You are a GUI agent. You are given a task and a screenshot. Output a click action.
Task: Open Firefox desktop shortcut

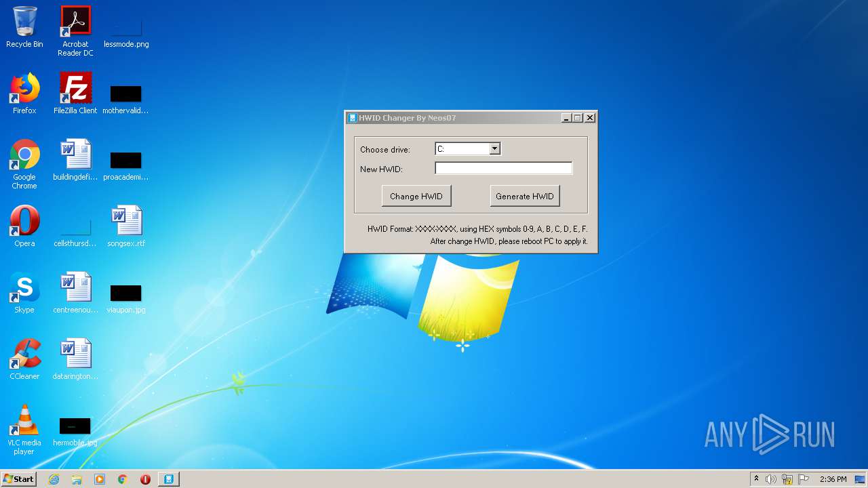tap(24, 94)
